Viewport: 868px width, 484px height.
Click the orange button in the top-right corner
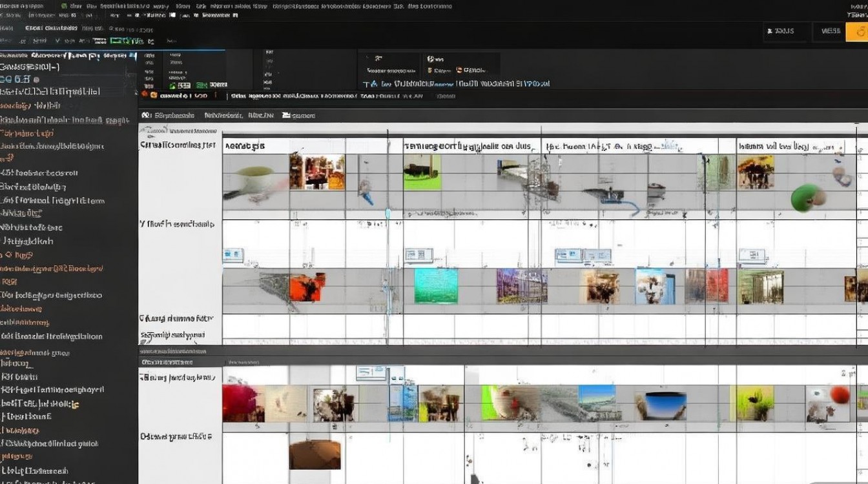click(856, 31)
